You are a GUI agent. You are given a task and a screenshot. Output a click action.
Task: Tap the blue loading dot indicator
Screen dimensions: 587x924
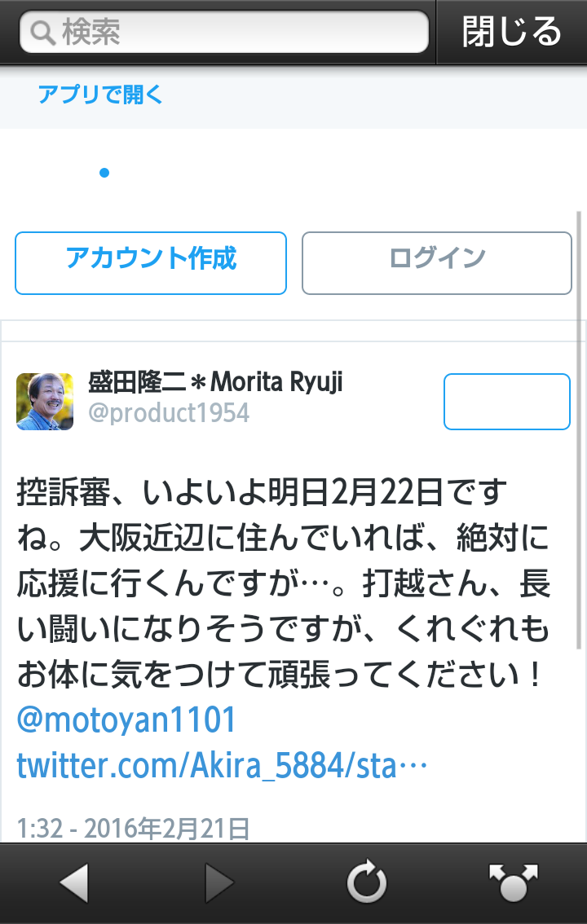point(104,173)
